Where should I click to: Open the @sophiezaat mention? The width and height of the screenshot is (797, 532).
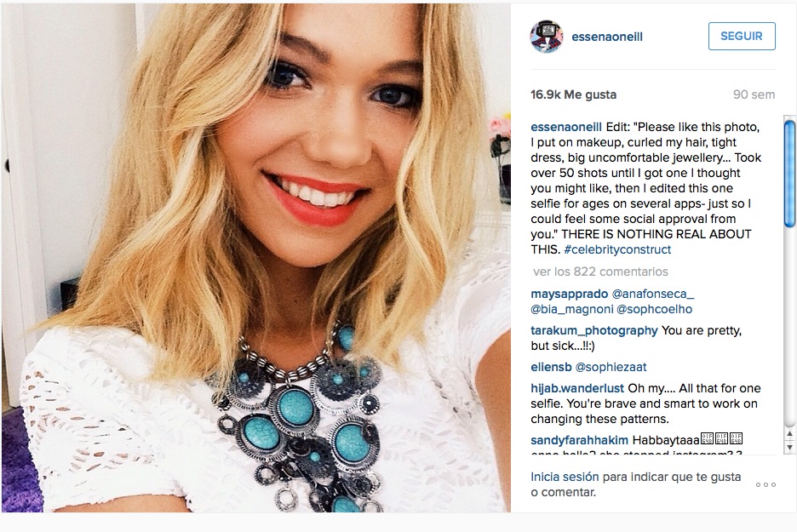tap(611, 367)
